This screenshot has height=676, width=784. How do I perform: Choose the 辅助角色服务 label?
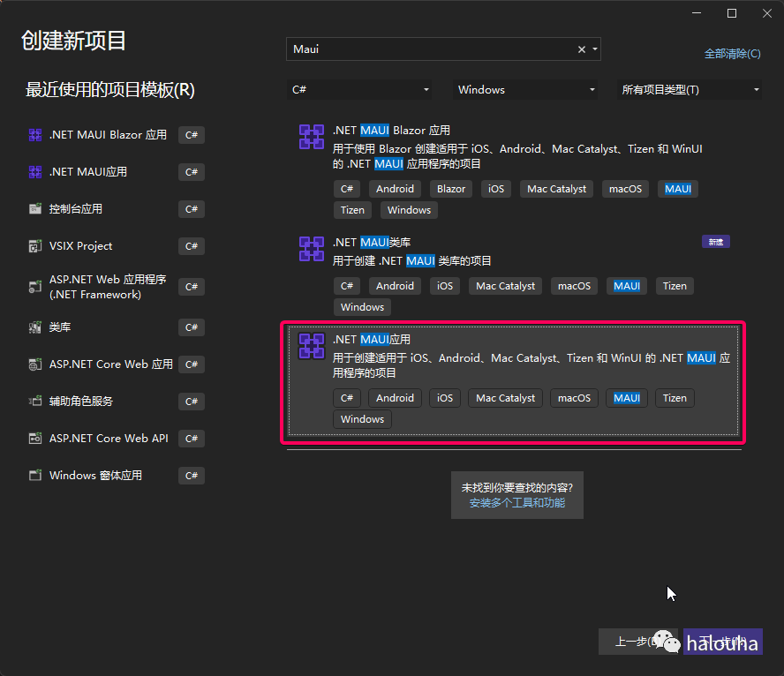click(x=81, y=402)
